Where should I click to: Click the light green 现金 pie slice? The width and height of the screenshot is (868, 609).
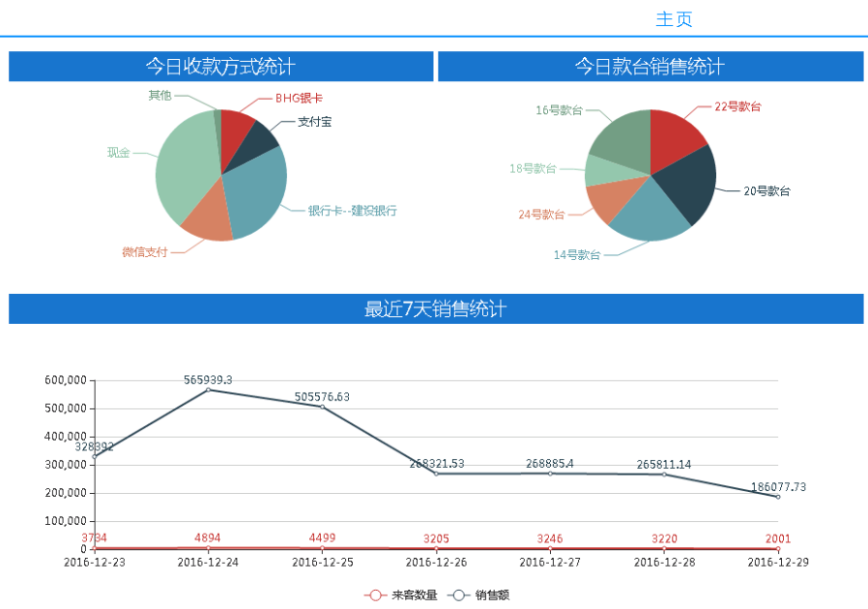pyautogui.click(x=186, y=166)
